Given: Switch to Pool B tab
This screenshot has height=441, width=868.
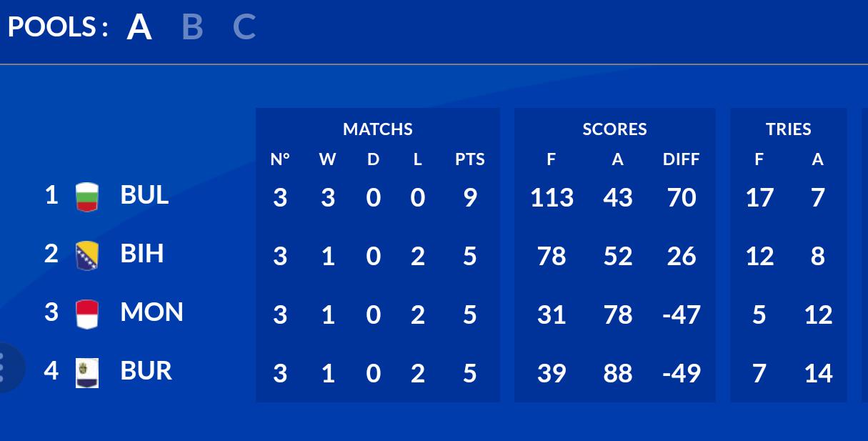Looking at the screenshot, I should click(x=192, y=27).
